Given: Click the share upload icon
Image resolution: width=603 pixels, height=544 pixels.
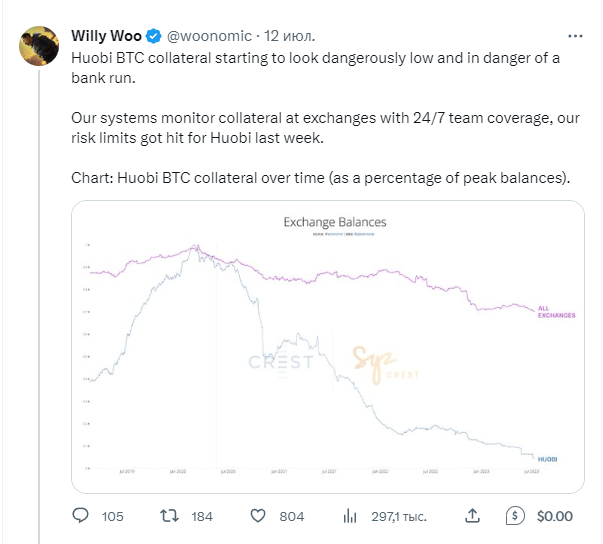Looking at the screenshot, I should [x=472, y=516].
